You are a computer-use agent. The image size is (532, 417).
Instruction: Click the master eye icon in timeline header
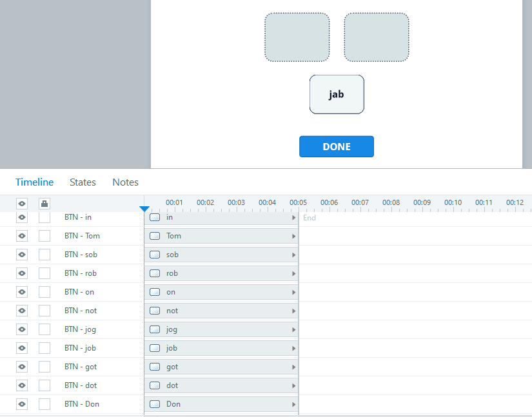coord(21,203)
